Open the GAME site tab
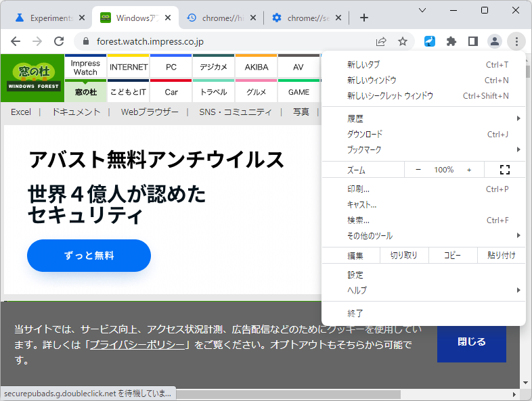Viewport: 532px width, 401px height. pyautogui.click(x=298, y=92)
